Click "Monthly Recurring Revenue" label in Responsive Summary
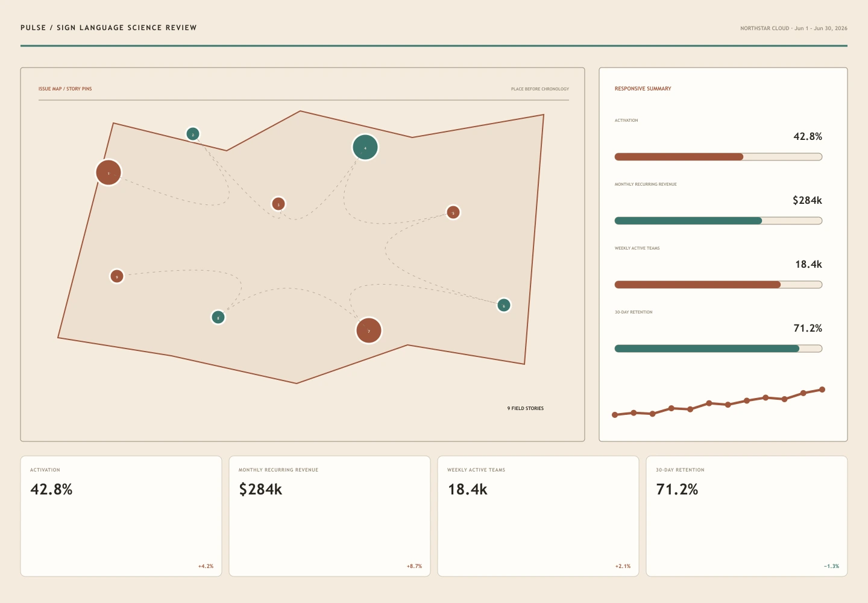 [x=646, y=185]
